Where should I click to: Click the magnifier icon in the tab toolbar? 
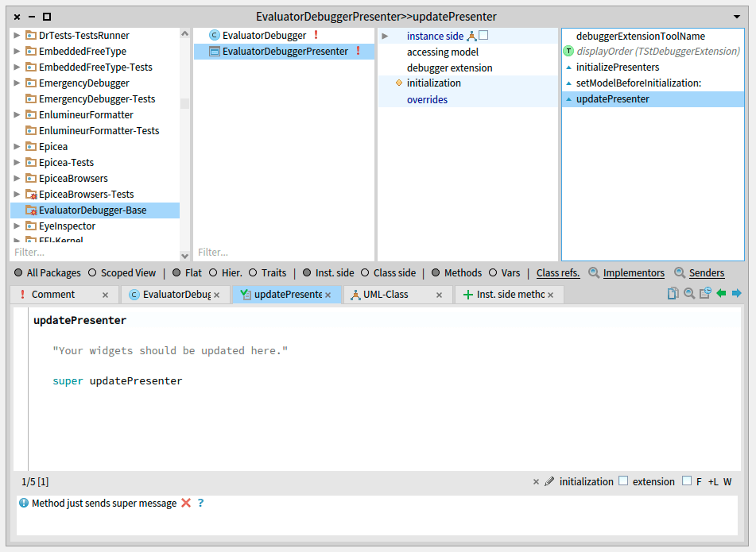(x=689, y=294)
